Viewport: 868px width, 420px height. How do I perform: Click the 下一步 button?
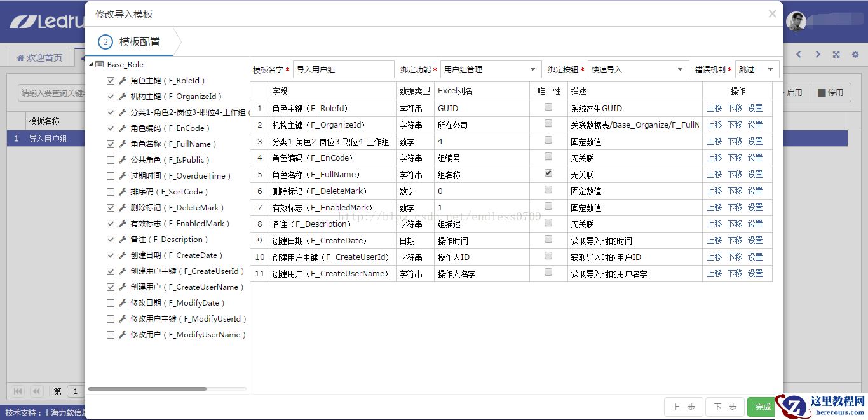(724, 407)
